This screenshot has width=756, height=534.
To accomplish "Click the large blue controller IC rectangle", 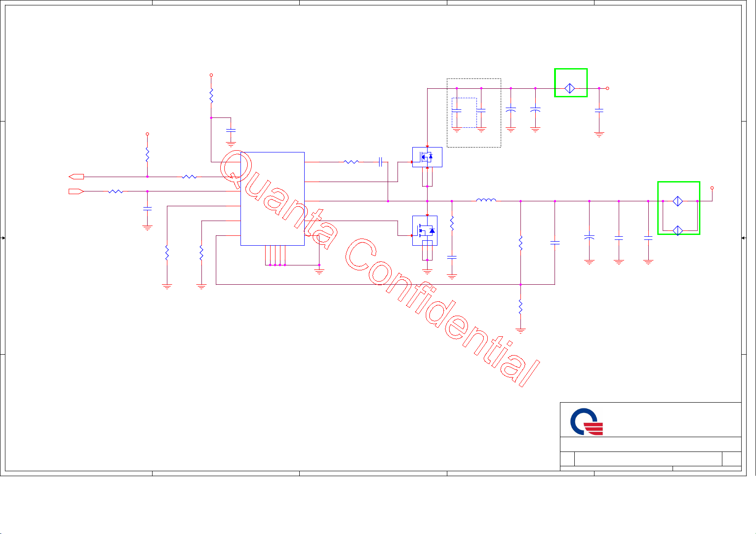I will pyautogui.click(x=272, y=199).
